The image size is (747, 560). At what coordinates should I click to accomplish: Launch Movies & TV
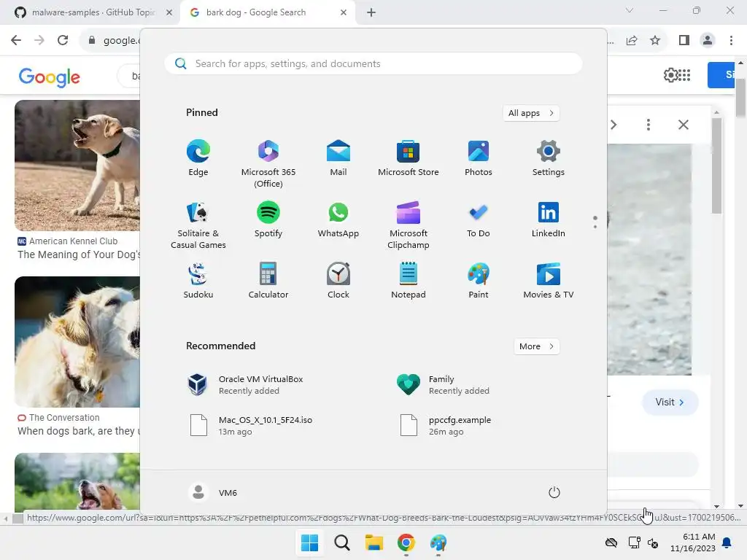(x=549, y=281)
